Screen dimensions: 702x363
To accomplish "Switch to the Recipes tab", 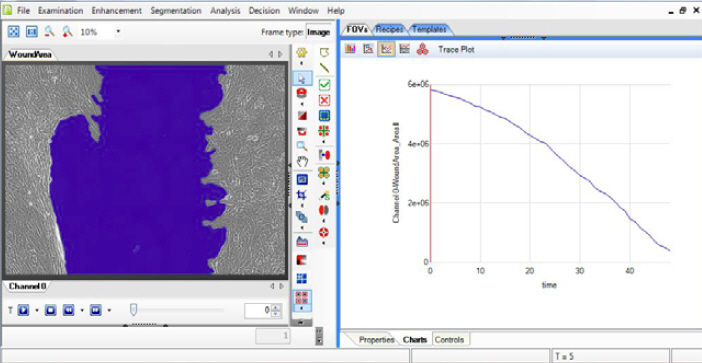I will (x=389, y=30).
